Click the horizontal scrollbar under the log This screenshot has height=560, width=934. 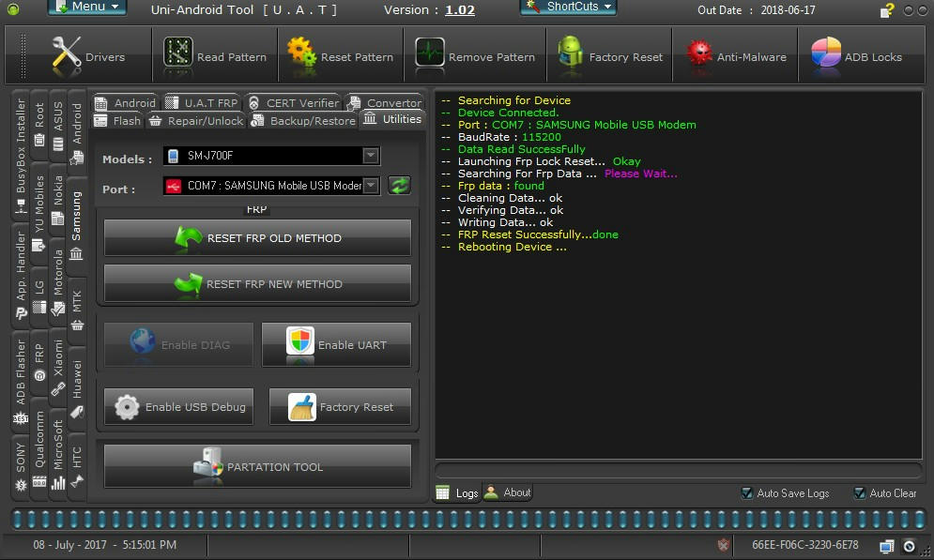point(679,470)
